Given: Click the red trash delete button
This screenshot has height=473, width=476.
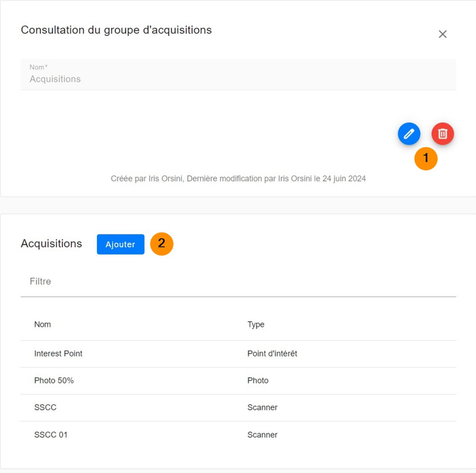Looking at the screenshot, I should pyautogui.click(x=443, y=134).
